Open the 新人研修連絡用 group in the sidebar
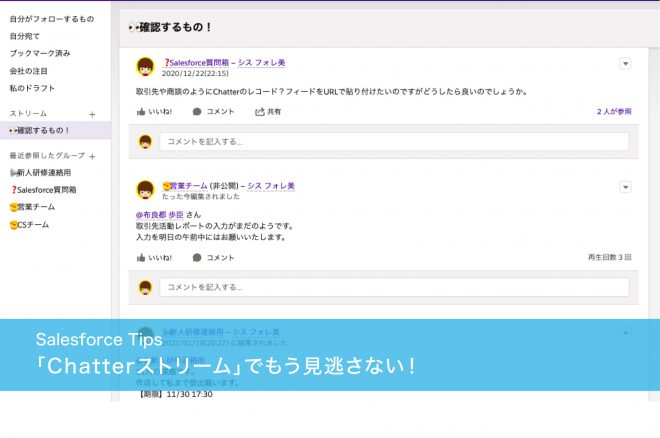Viewport: 660px width, 438px height. click(40, 173)
